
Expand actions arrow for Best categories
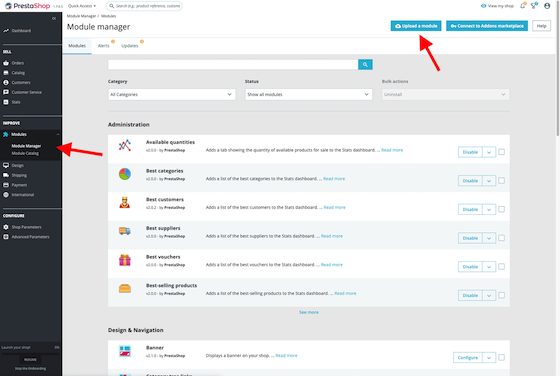click(x=489, y=181)
